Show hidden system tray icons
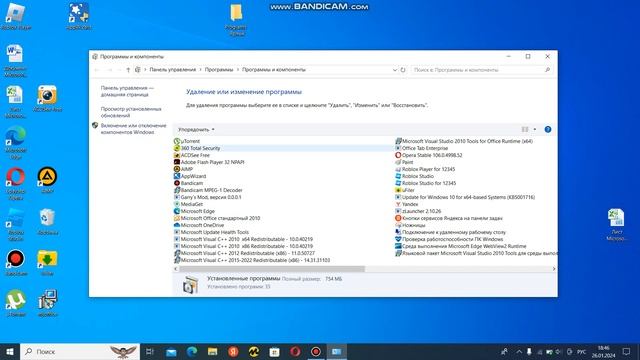This screenshot has width=640, height=360. point(519,351)
